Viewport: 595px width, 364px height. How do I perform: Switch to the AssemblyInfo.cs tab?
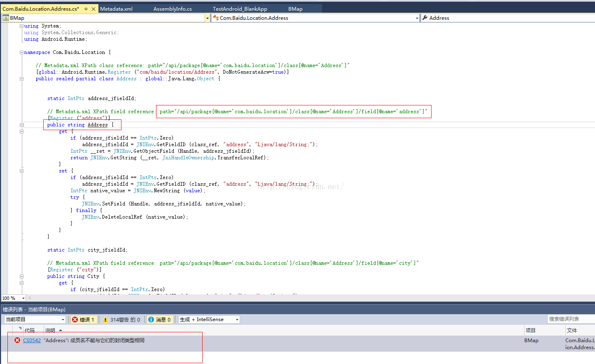[x=173, y=9]
